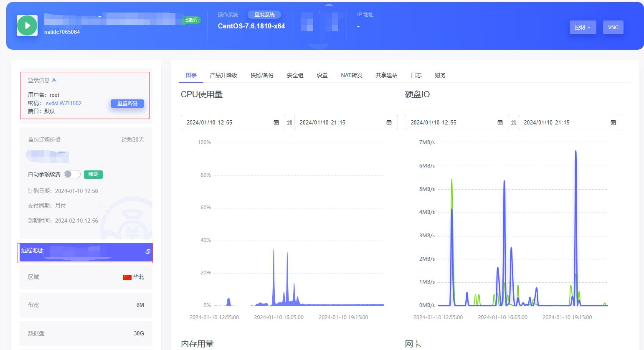Open calendar icon of CPU start date

click(276, 122)
